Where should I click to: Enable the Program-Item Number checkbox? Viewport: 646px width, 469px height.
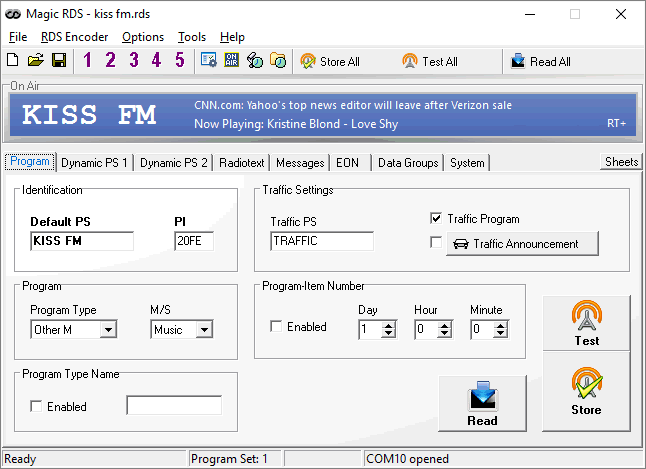276,326
